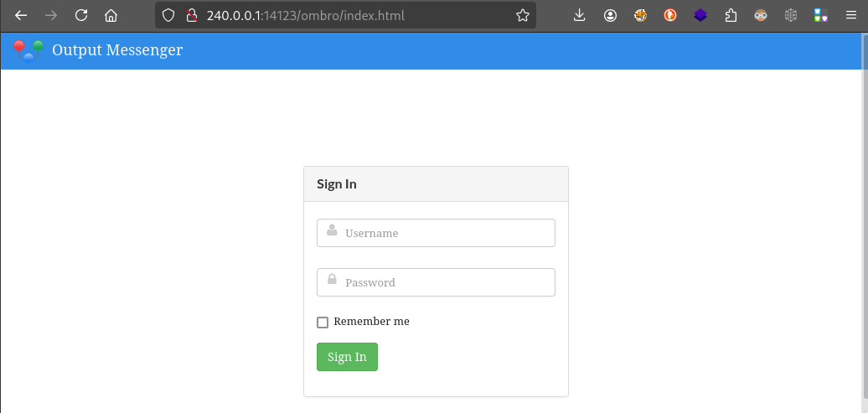The height and width of the screenshot is (413, 868).
Task: Open the extensions puzzle-piece icon
Action: [x=731, y=15]
